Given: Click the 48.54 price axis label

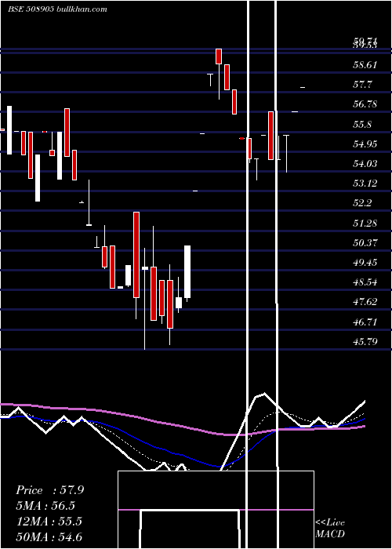Looking at the screenshot, I should 365,282.
